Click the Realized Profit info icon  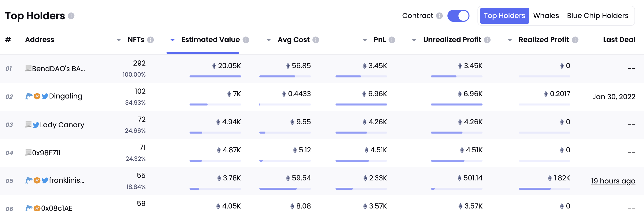(x=575, y=40)
